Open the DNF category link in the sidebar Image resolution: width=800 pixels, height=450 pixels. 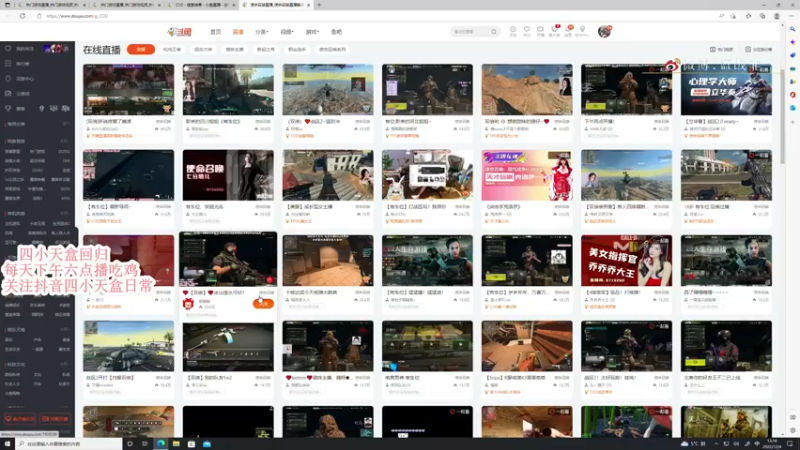click(66, 161)
